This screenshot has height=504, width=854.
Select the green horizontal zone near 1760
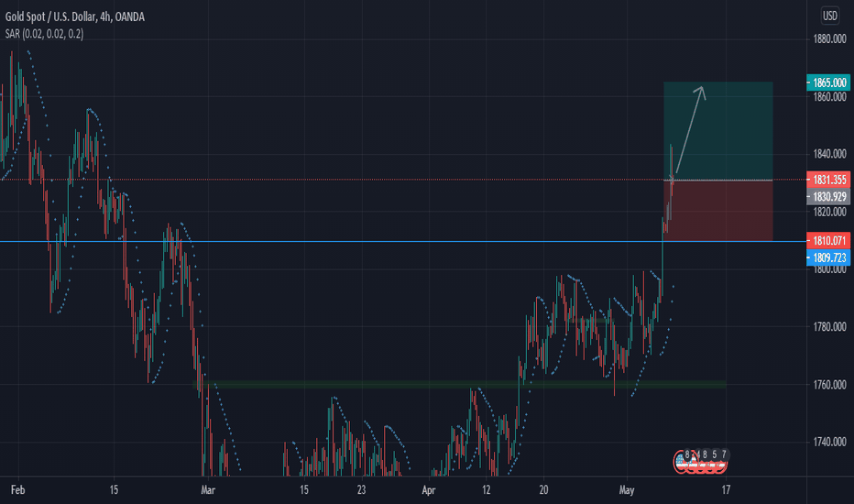[460, 385]
